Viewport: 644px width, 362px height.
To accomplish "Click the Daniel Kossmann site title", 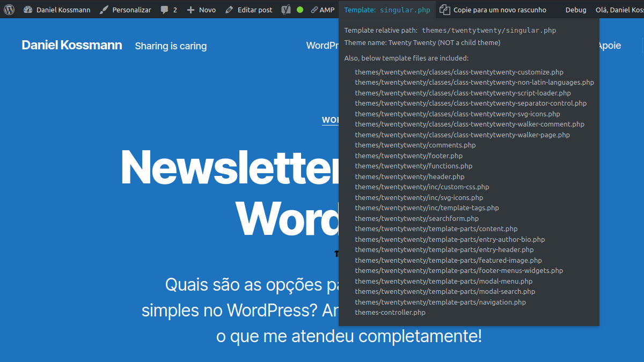I will coord(72,45).
